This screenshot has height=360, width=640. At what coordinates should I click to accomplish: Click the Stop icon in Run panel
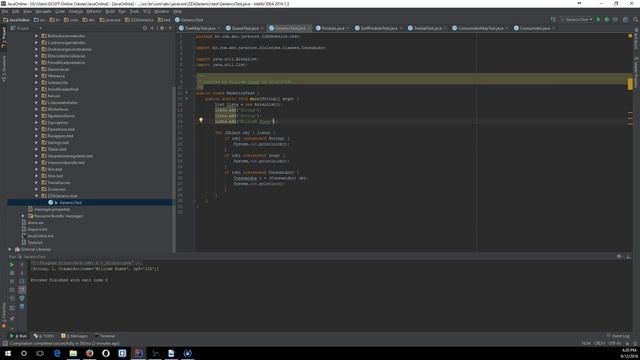(x=12, y=273)
